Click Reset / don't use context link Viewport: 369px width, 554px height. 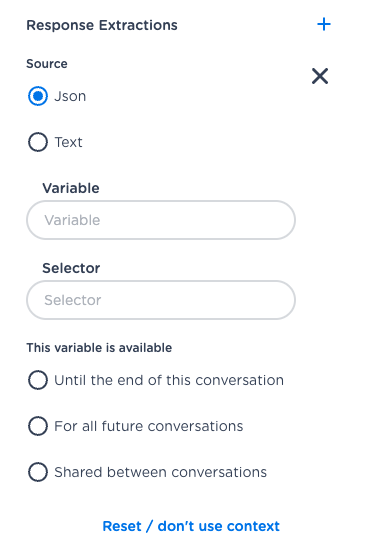(x=191, y=526)
